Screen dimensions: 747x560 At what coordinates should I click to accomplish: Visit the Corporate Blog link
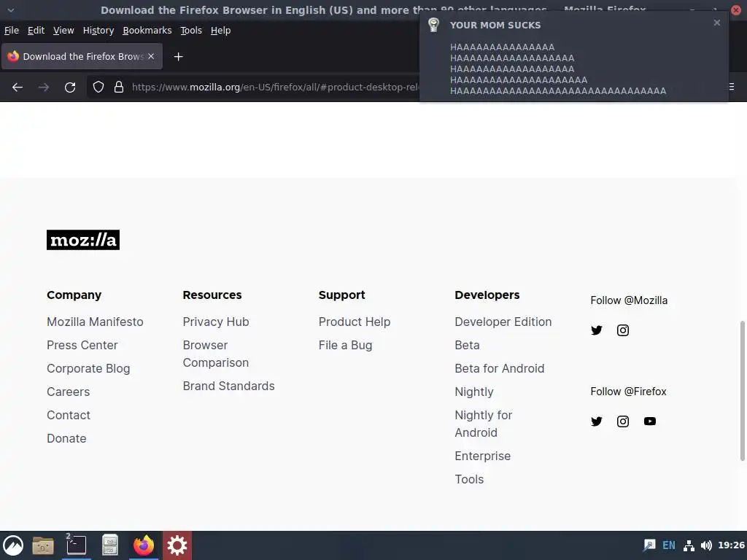(88, 368)
